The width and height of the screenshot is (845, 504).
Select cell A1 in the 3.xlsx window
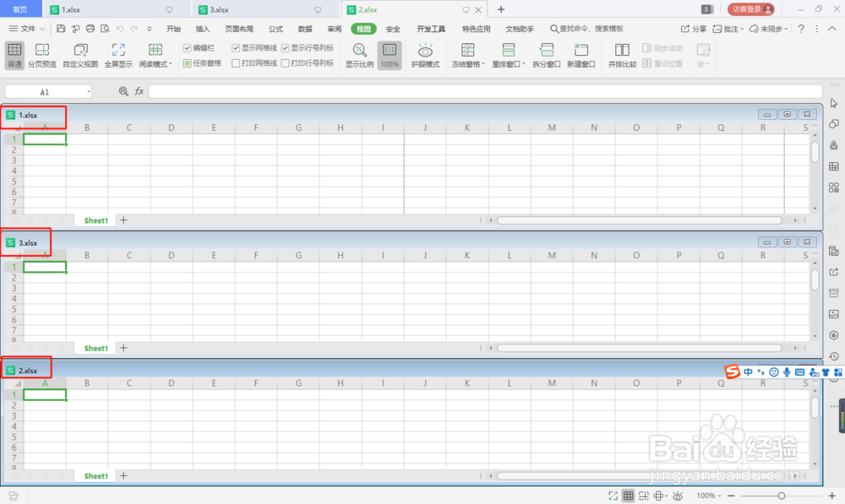(x=45, y=267)
